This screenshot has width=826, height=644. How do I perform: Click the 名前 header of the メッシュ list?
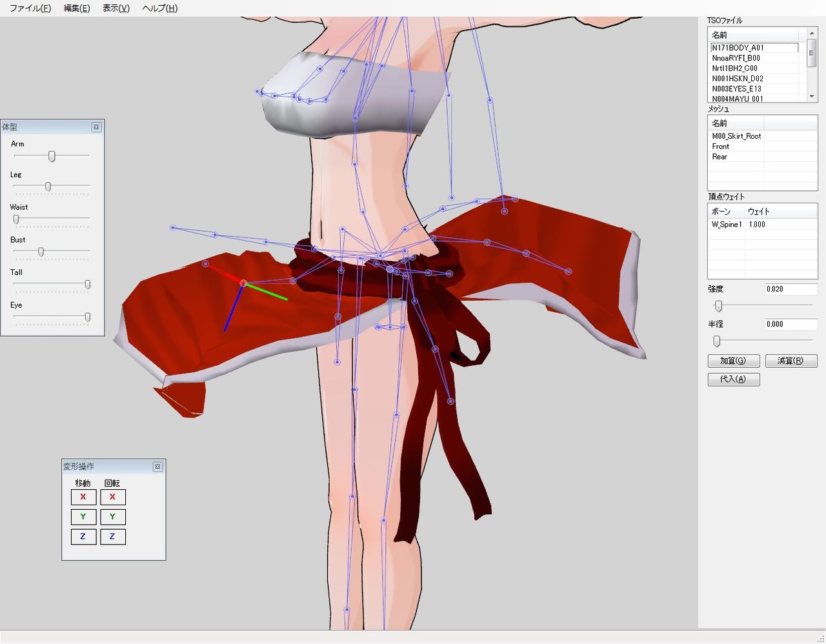pyautogui.click(x=736, y=123)
